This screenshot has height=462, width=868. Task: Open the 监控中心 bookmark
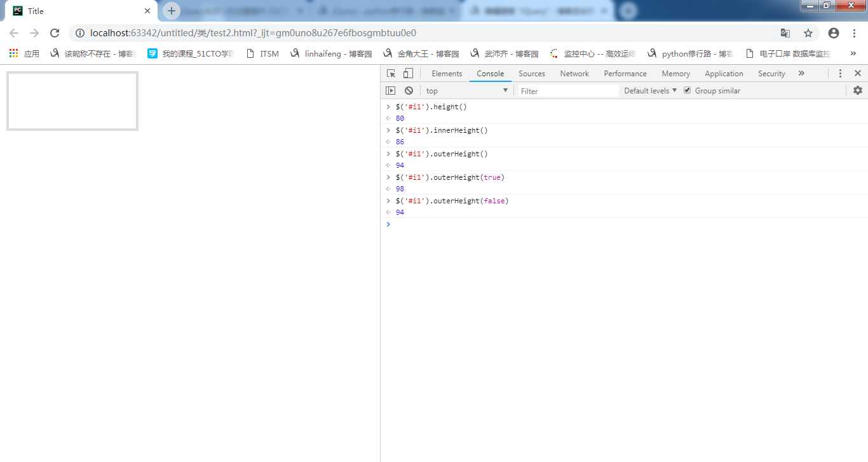[x=592, y=53]
